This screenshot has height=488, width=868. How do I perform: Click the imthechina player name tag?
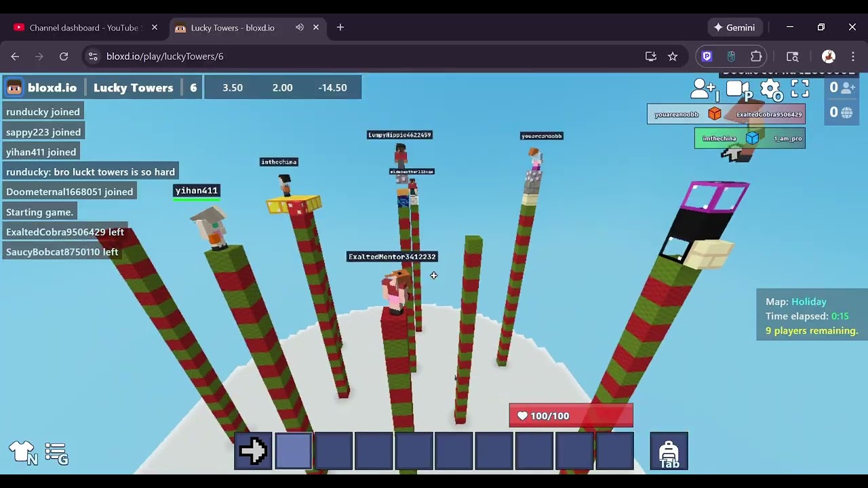tap(279, 162)
